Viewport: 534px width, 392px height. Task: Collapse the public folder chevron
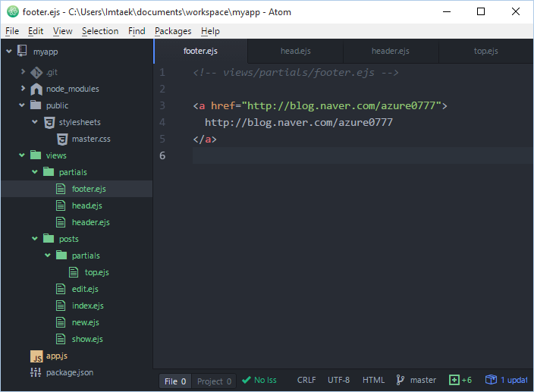pyautogui.click(x=22, y=105)
